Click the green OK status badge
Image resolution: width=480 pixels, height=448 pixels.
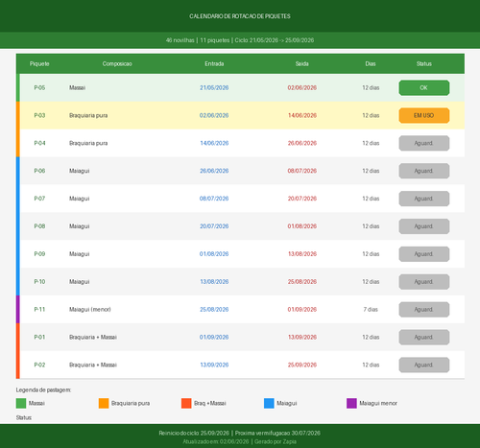tap(424, 87)
